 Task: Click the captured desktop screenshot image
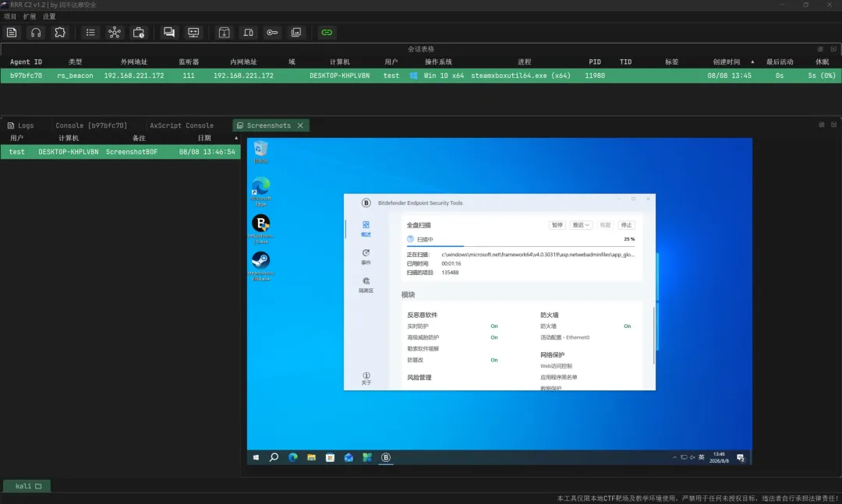click(500, 301)
